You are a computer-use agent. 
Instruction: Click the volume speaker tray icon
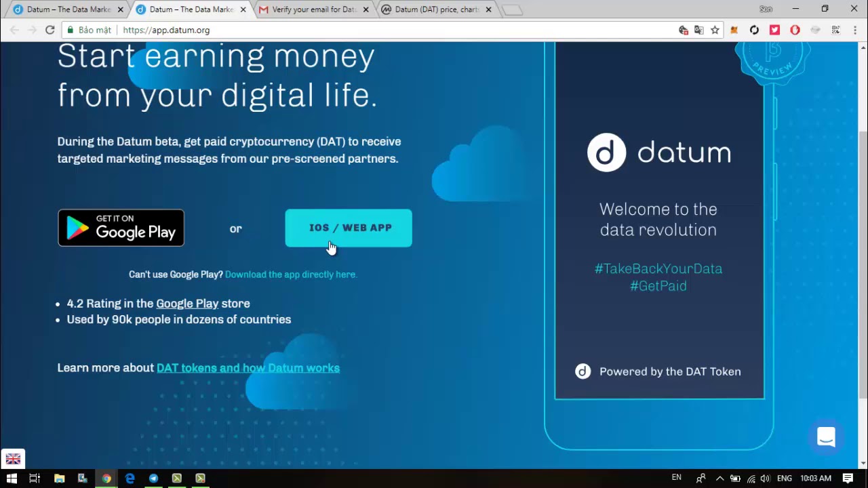(x=766, y=479)
